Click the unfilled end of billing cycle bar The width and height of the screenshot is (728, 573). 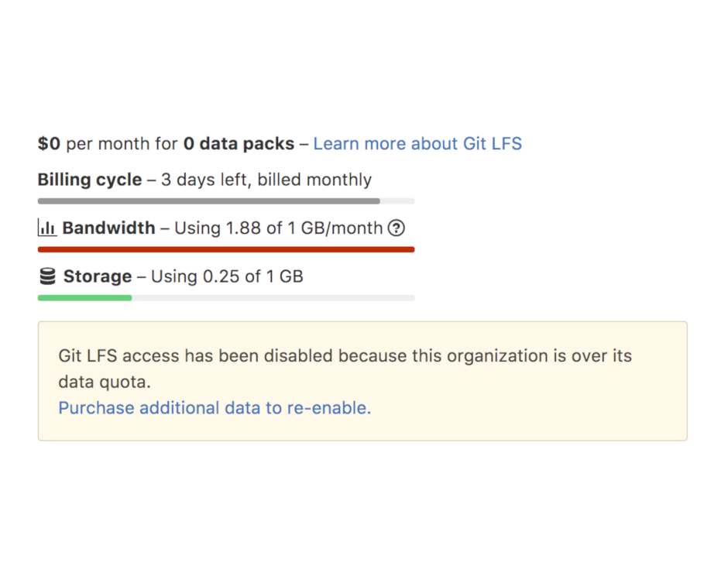click(x=397, y=201)
